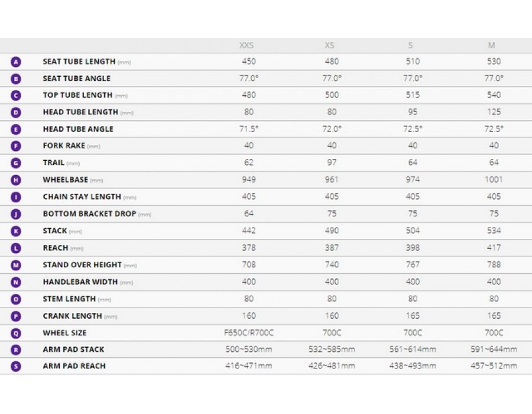Click the purple S icon for Arm Pad Reach
This screenshot has height=414, width=532.
[x=16, y=367]
